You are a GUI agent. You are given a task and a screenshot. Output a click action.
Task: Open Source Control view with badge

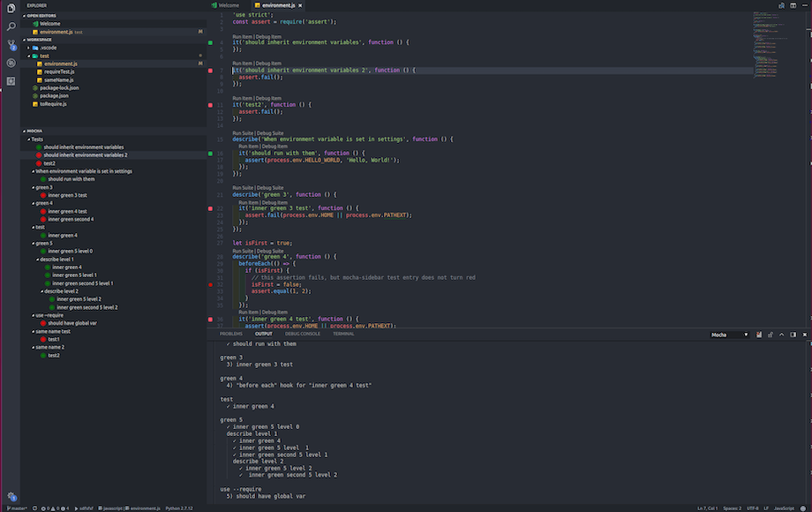pyautogui.click(x=11, y=44)
